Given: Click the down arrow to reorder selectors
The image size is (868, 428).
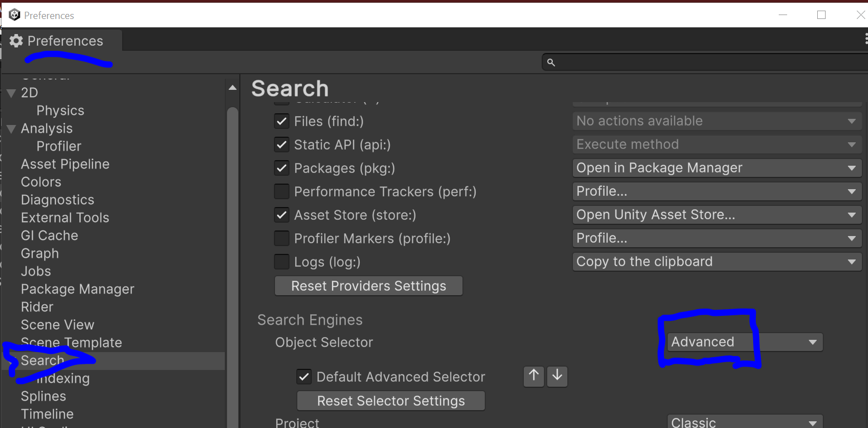Looking at the screenshot, I should click(557, 377).
